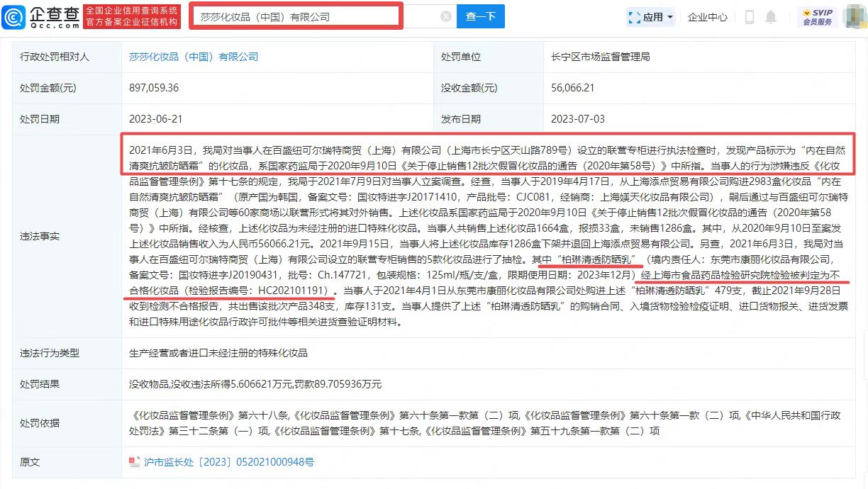The height and width of the screenshot is (489, 868).
Task: Open the user avatar menu
Action: [855, 16]
